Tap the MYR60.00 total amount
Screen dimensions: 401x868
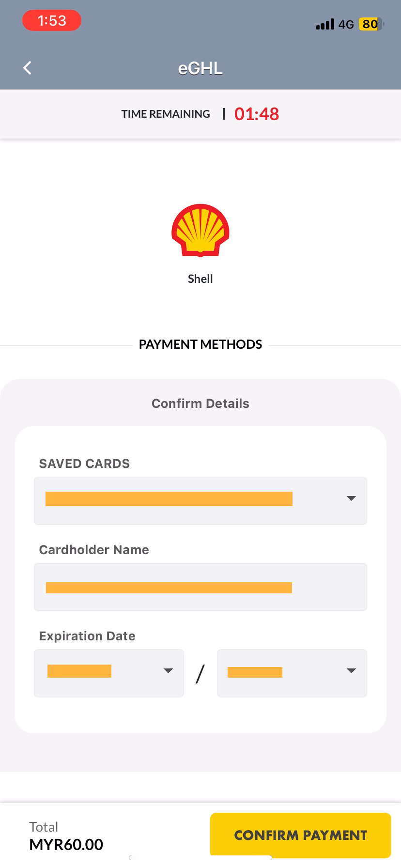(66, 844)
